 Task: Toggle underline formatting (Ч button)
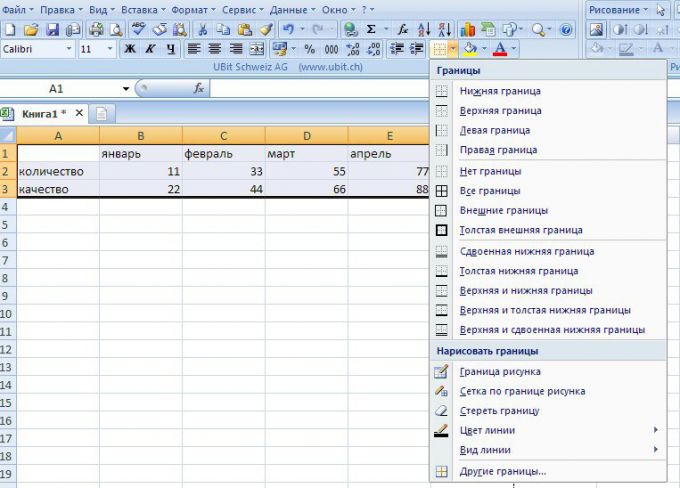coord(171,49)
